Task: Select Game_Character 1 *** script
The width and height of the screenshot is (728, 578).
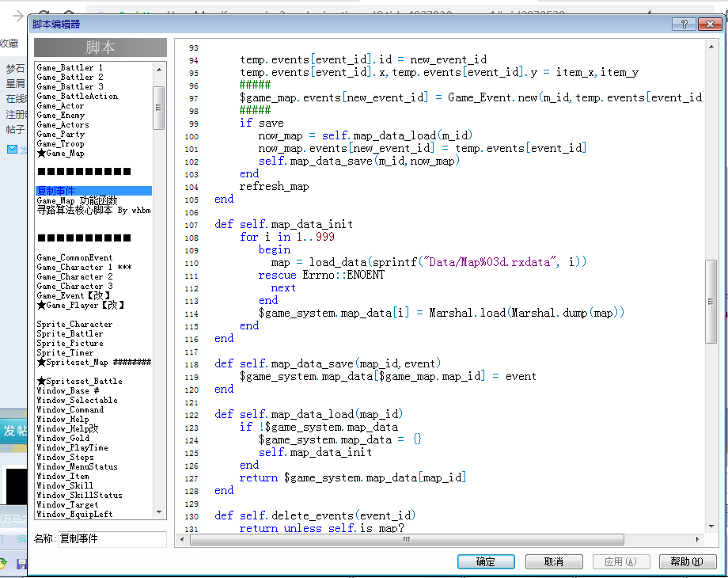Action: coord(84,267)
